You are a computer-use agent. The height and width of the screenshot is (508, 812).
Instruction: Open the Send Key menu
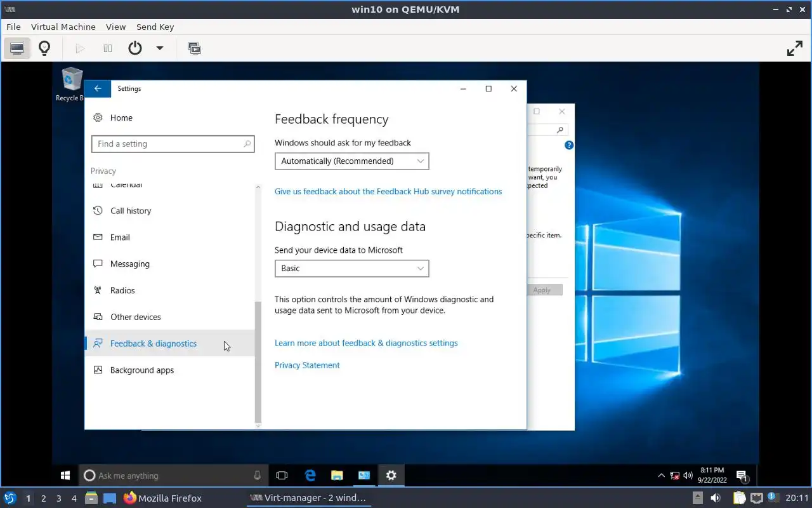coord(155,27)
